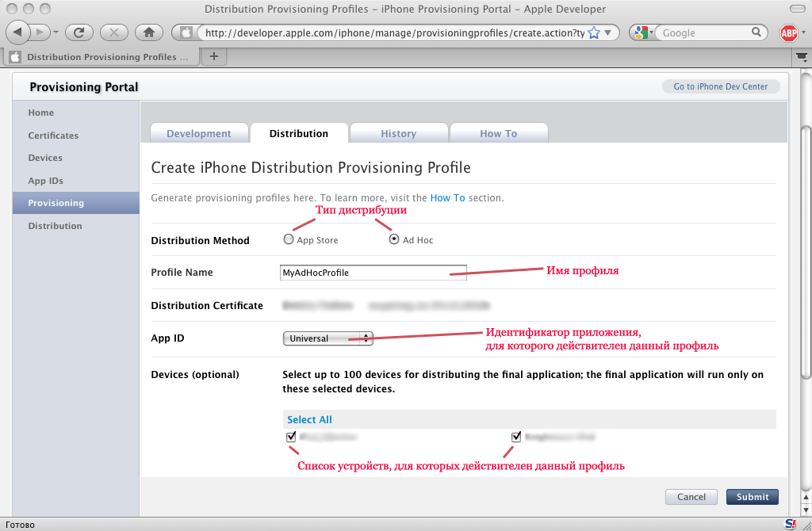Image resolution: width=812 pixels, height=531 pixels.
Task: Select Provisioning in the sidebar
Action: pos(76,203)
